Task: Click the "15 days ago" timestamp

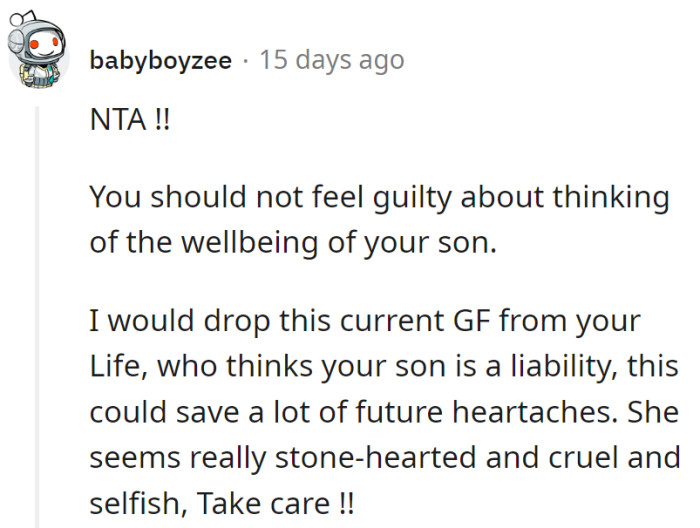Action: [331, 61]
